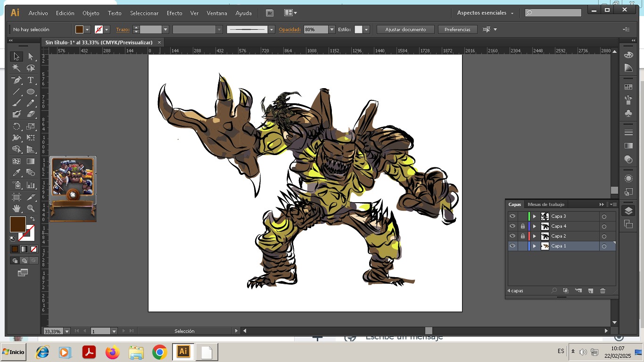Click the Windows Inicio start button
This screenshot has height=362, width=644.
point(13,352)
